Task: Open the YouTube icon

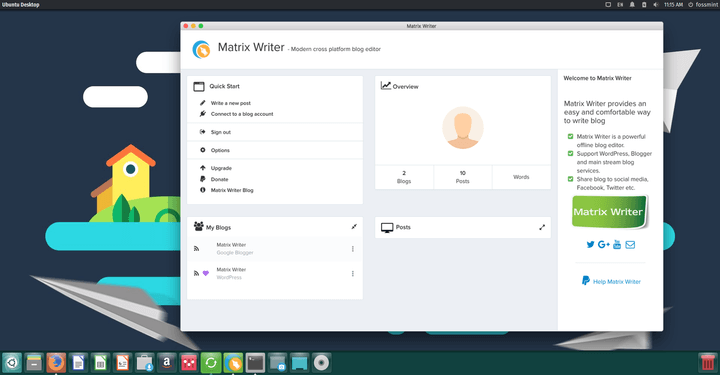Action: click(x=617, y=244)
